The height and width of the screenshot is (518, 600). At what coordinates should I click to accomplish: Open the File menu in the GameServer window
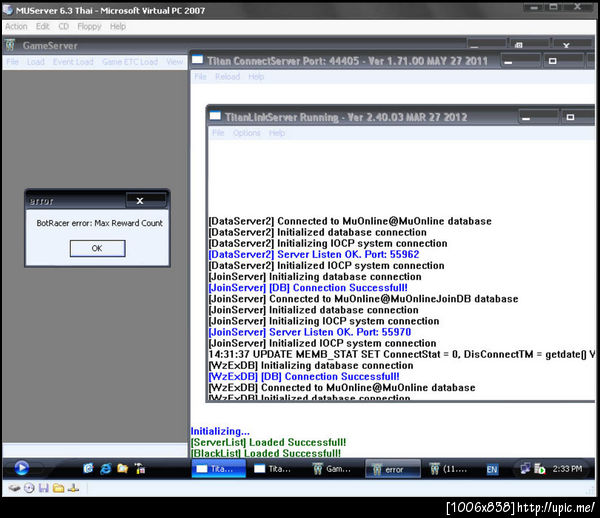[x=12, y=62]
